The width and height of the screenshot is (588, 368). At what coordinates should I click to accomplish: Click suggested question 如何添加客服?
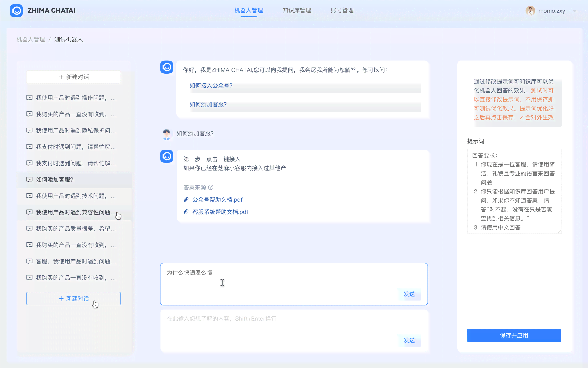tap(208, 104)
